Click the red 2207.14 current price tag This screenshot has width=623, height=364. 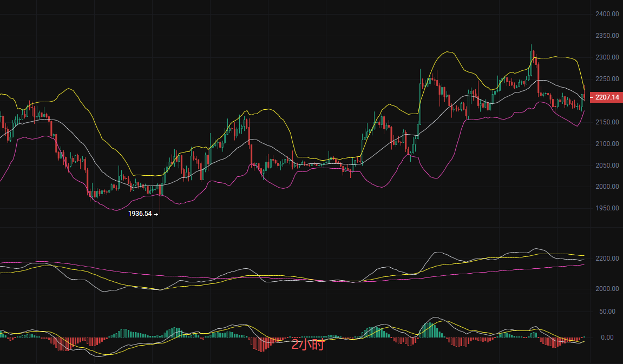(x=606, y=98)
